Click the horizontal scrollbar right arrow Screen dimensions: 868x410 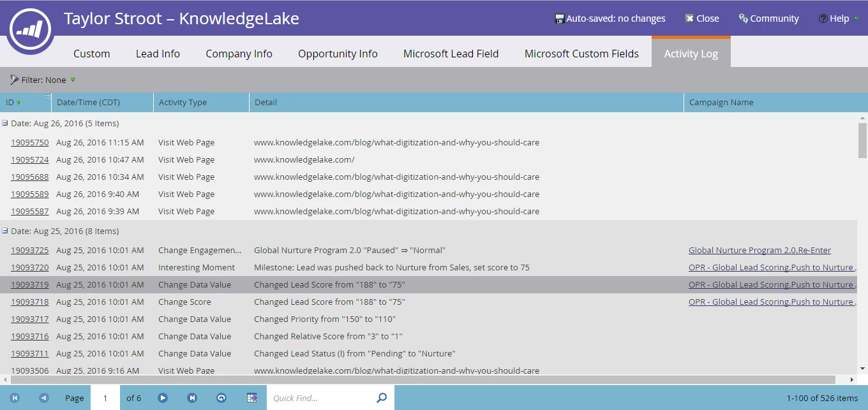pos(852,379)
